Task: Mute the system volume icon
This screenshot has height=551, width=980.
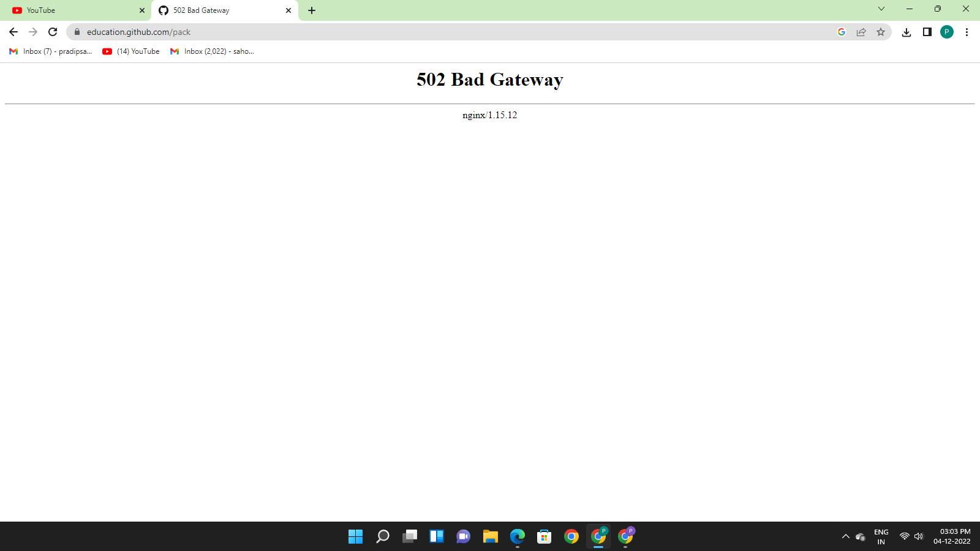Action: click(x=918, y=536)
